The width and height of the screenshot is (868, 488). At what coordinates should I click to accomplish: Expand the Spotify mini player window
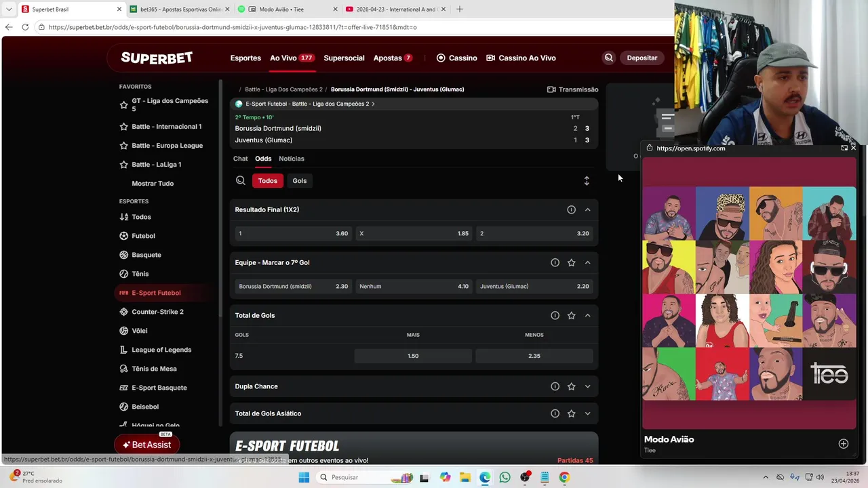[844, 148]
